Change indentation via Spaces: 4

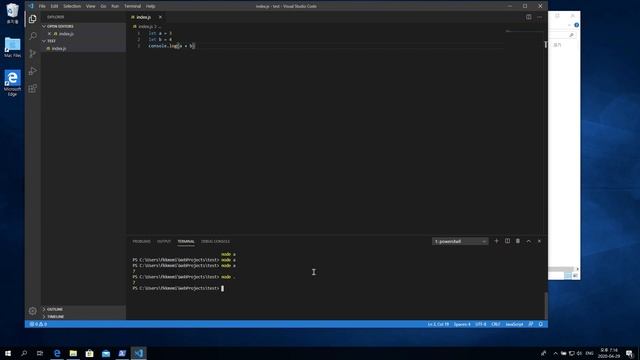462,324
